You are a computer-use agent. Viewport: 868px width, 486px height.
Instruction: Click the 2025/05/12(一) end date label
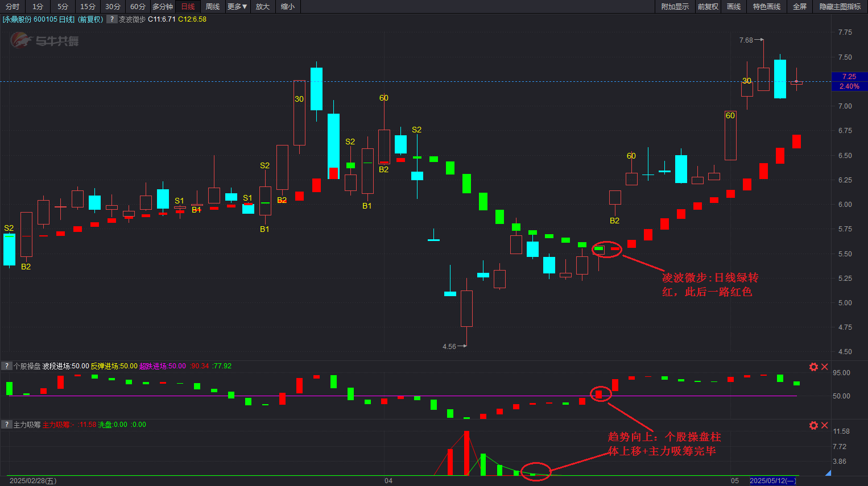pos(773,481)
